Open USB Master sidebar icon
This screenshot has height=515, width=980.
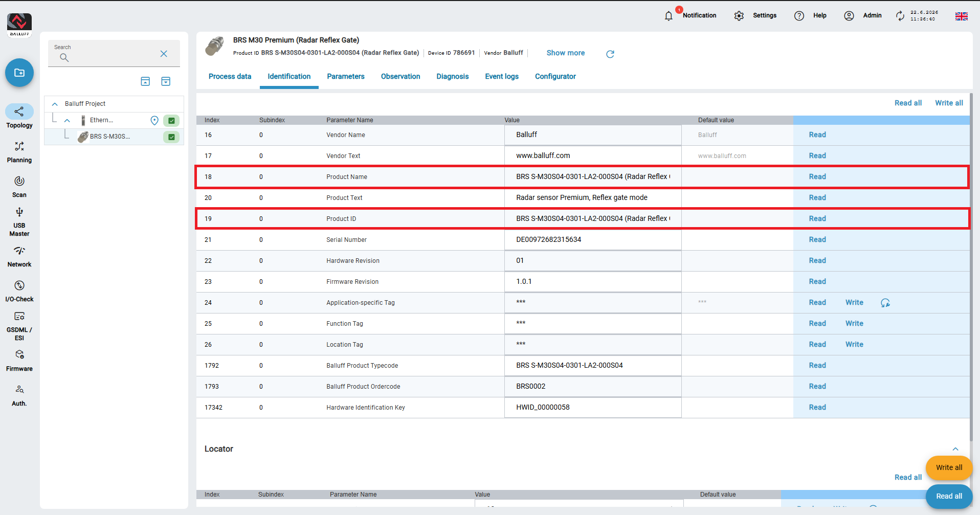(x=19, y=212)
